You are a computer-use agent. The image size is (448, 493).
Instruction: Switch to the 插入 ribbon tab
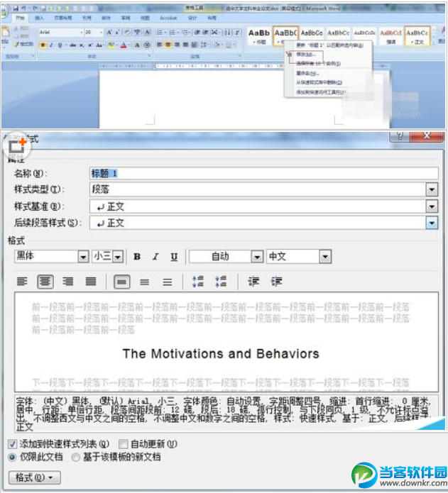(39, 18)
